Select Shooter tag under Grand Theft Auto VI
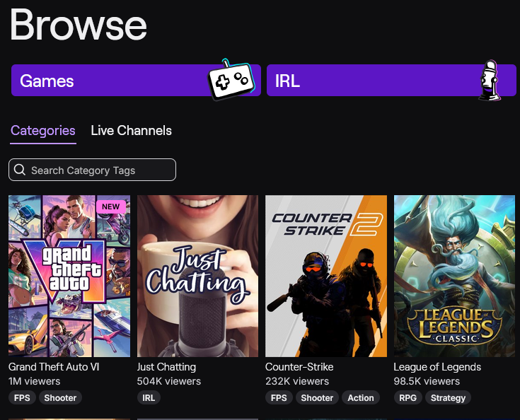Viewport: 520px width, 420px height. pos(60,398)
